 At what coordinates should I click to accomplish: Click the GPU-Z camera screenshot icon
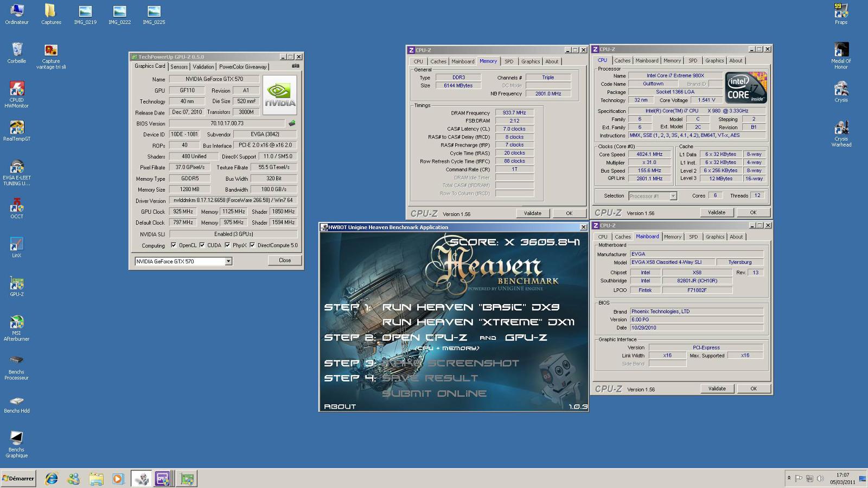(296, 66)
